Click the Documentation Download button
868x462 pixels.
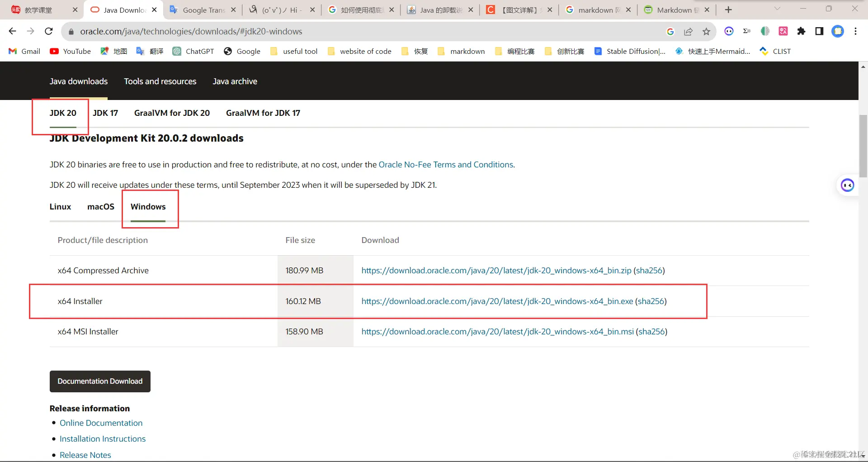100,381
